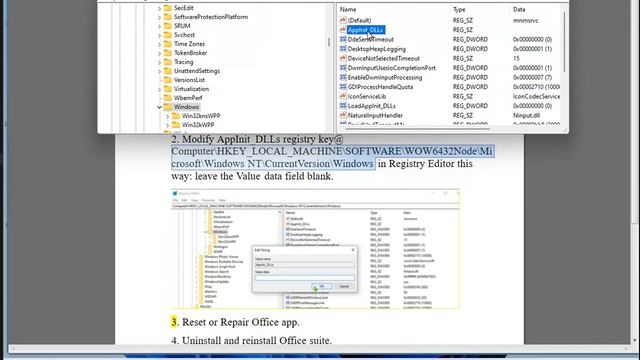Select the SecEdit registry key folder
This screenshot has width=640, height=360.
184,8
